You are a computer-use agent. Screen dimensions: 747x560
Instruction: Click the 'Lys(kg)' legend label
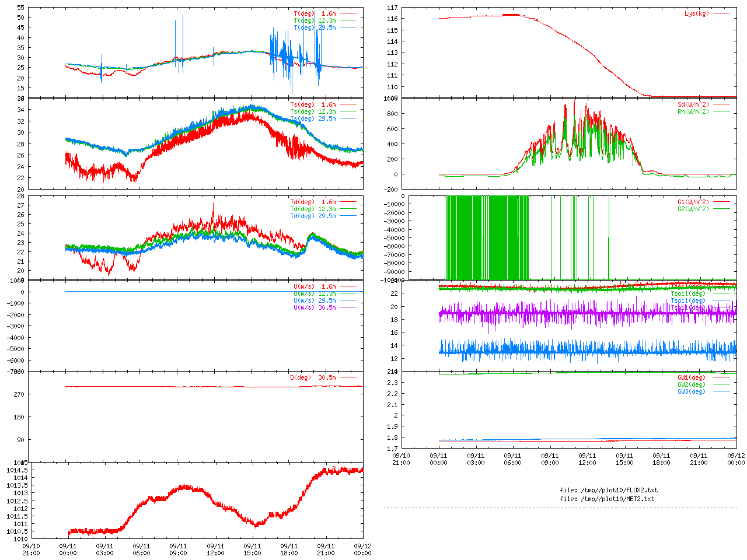click(x=697, y=13)
